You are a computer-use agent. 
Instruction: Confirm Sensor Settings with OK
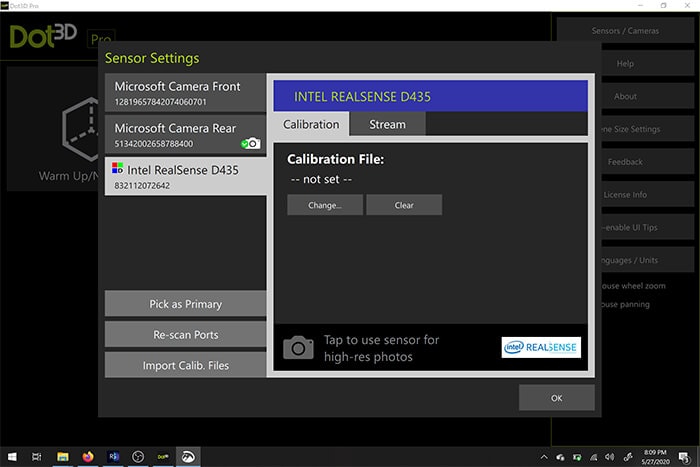pyautogui.click(x=556, y=398)
